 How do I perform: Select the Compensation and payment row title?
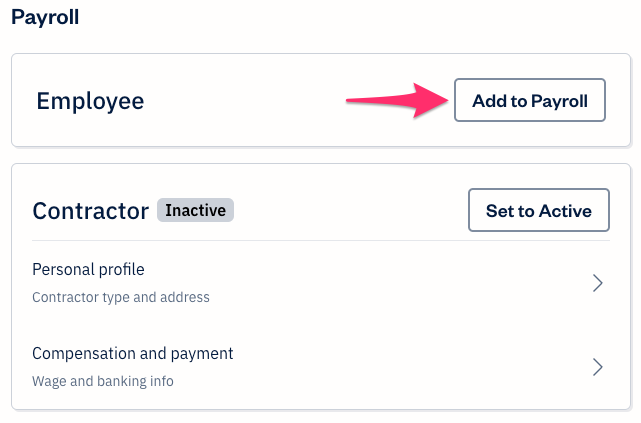[132, 353]
